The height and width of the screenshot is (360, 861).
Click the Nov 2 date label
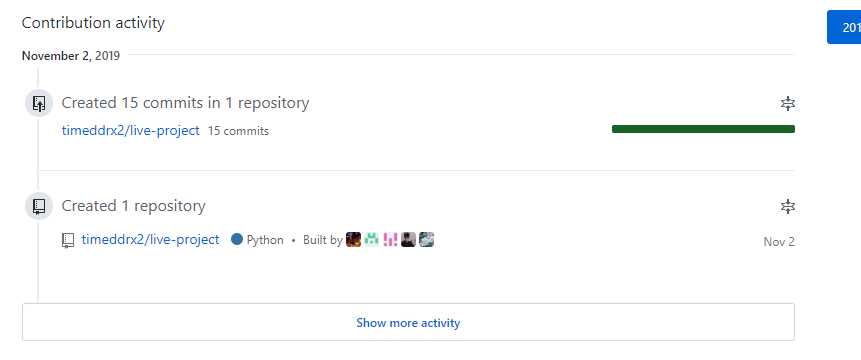tap(779, 241)
